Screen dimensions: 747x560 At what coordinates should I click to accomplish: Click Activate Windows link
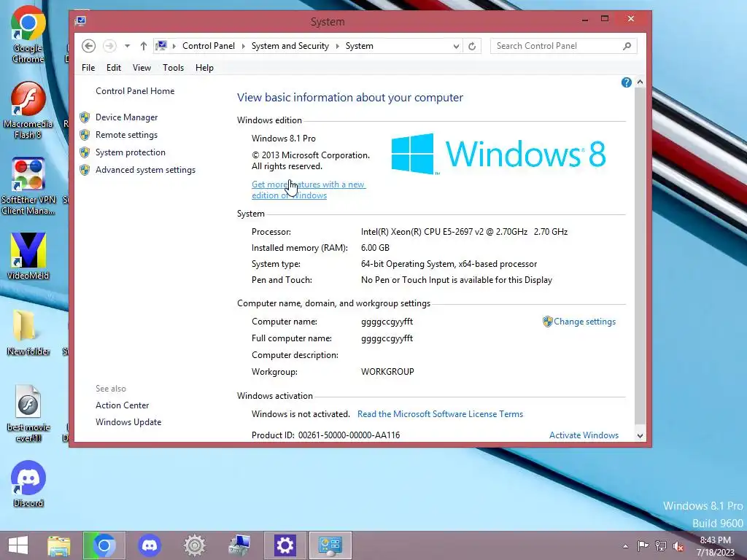(584, 435)
